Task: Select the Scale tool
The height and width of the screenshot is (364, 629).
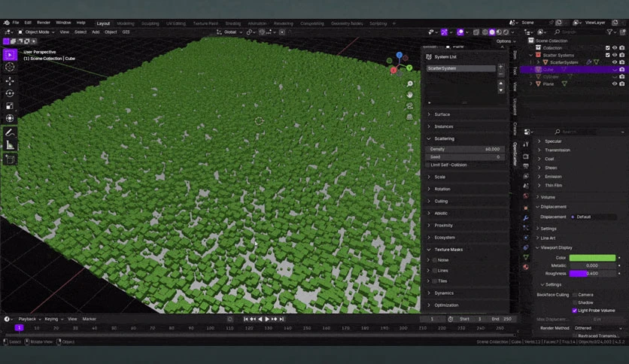Action: [10, 106]
